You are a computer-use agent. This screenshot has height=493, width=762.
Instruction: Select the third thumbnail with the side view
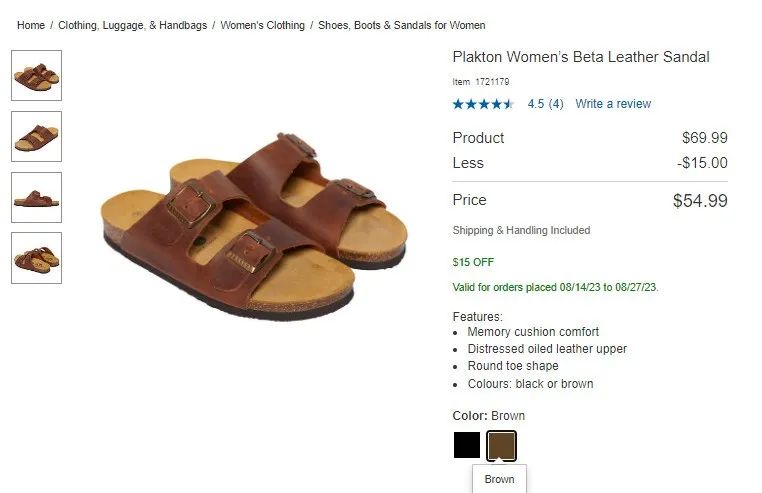point(36,197)
